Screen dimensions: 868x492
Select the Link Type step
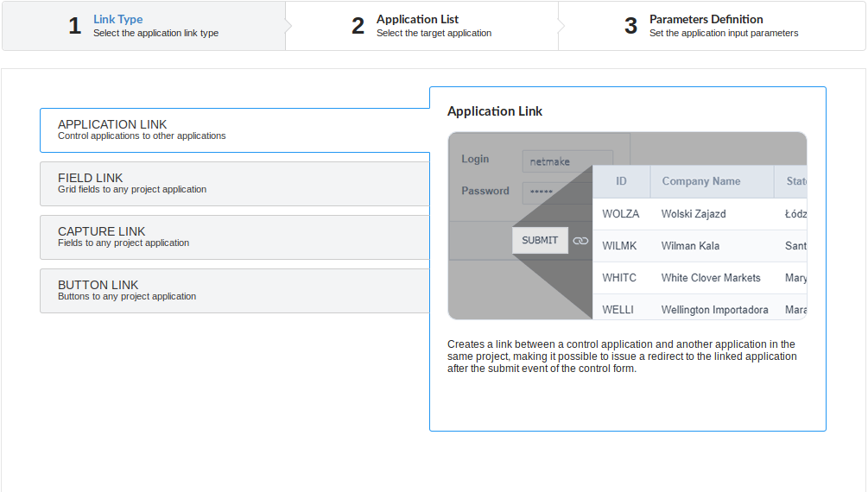143,26
